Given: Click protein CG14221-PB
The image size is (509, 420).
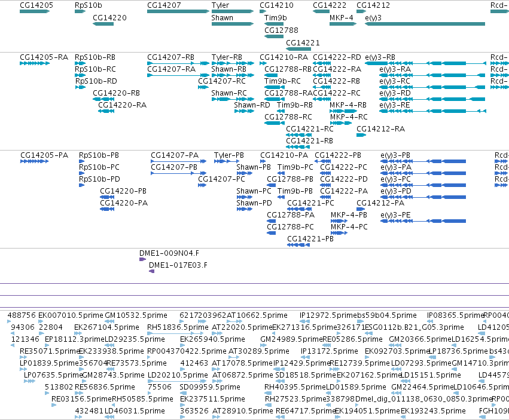Looking at the screenshot, I should coord(310,239).
